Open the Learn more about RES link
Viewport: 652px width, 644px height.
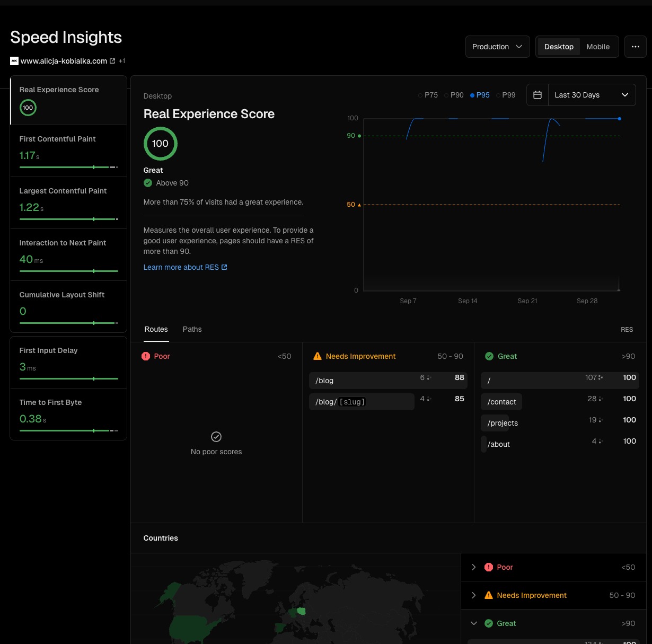tap(181, 267)
